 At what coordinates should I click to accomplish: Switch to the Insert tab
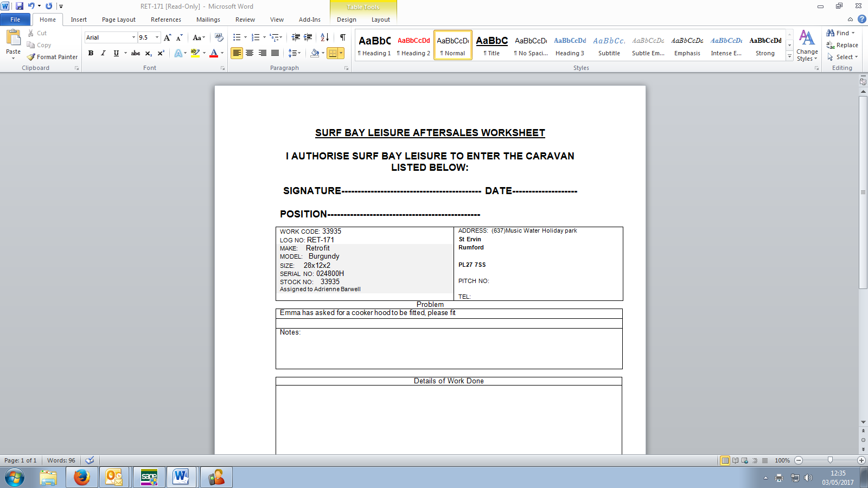[x=79, y=20]
